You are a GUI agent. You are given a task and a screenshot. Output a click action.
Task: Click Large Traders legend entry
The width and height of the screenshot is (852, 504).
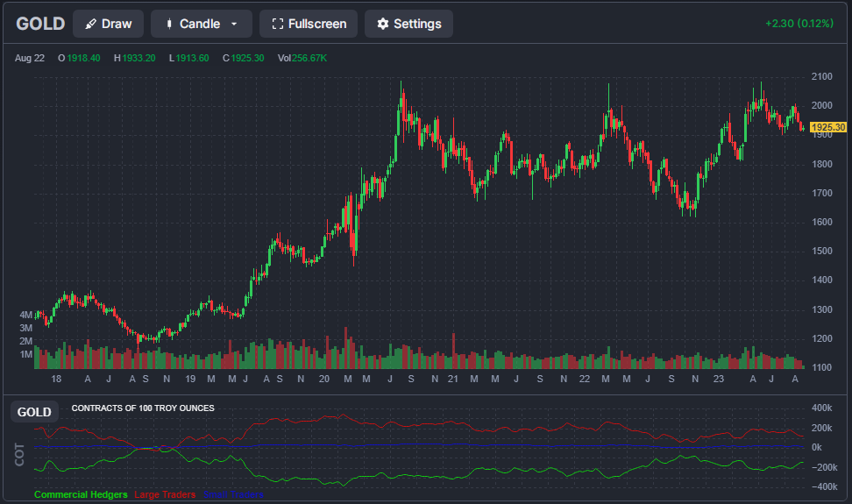tap(165, 494)
